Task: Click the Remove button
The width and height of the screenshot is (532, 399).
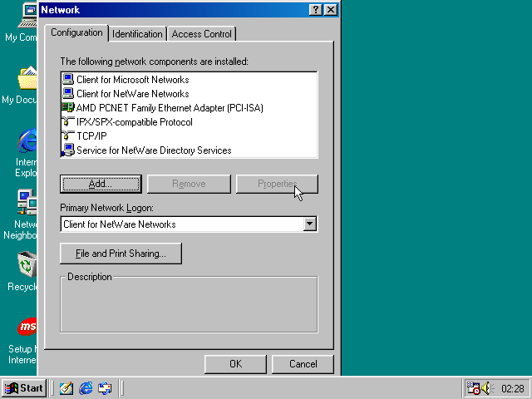Action: (x=189, y=184)
